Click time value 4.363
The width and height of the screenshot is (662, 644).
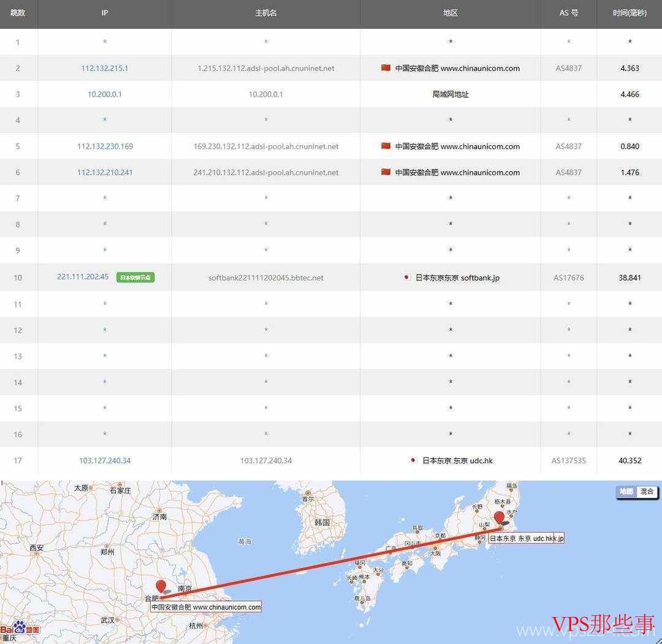pos(630,69)
